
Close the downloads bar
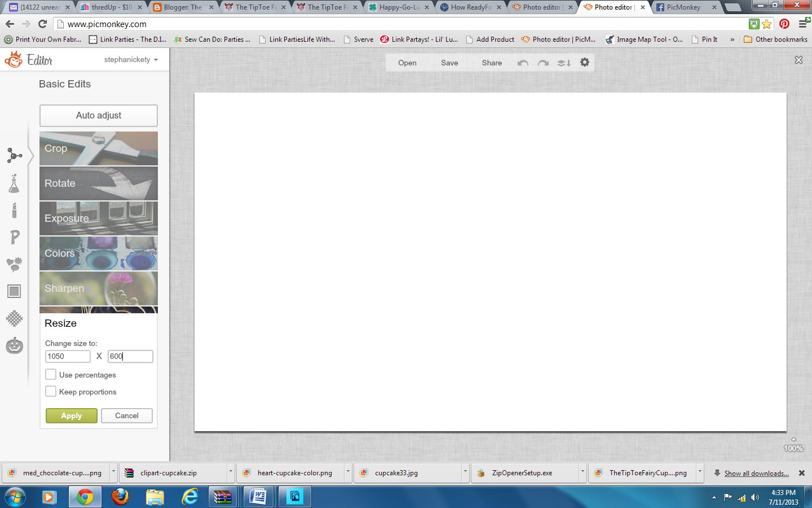802,473
